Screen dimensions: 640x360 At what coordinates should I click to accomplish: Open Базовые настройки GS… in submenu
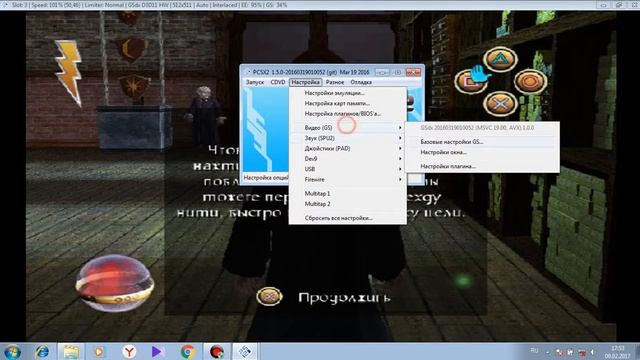[482, 142]
